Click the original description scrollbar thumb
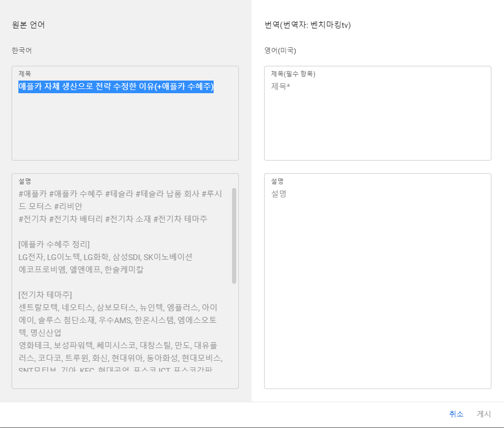The width and height of the screenshot is (504, 428). pos(234,236)
